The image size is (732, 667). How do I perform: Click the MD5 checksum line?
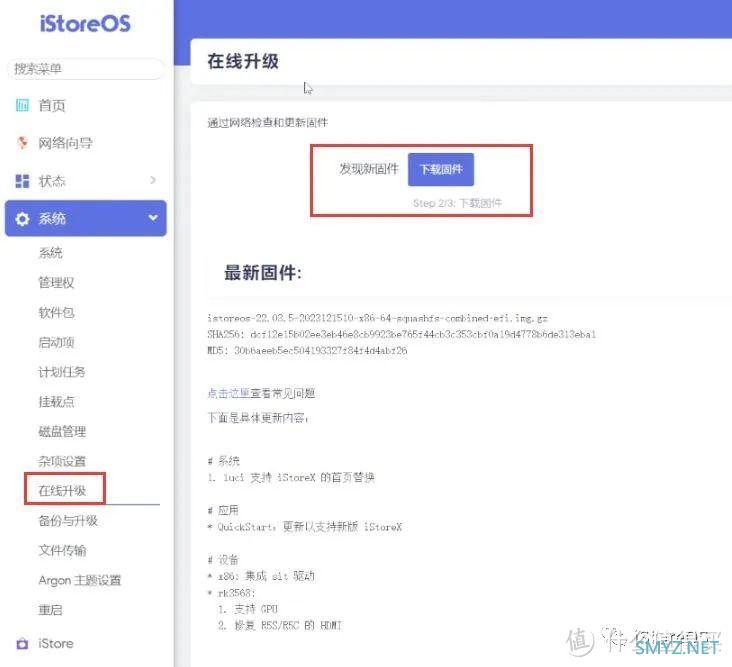(307, 350)
